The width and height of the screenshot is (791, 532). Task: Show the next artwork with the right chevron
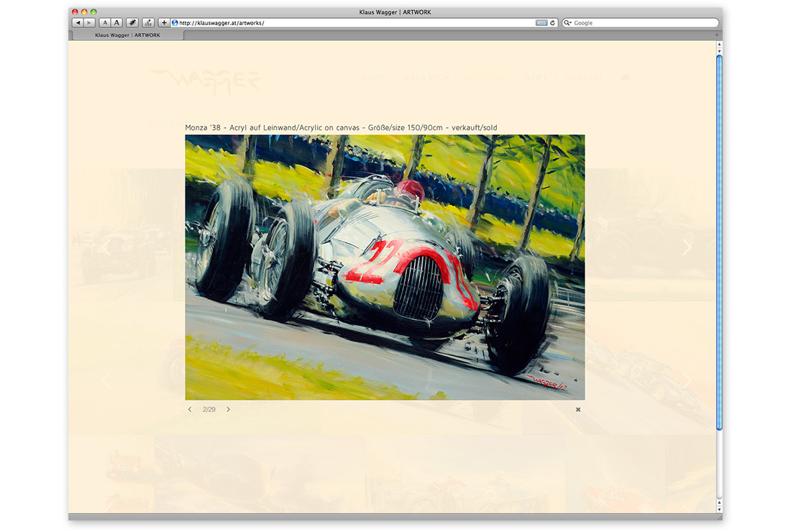(x=228, y=410)
